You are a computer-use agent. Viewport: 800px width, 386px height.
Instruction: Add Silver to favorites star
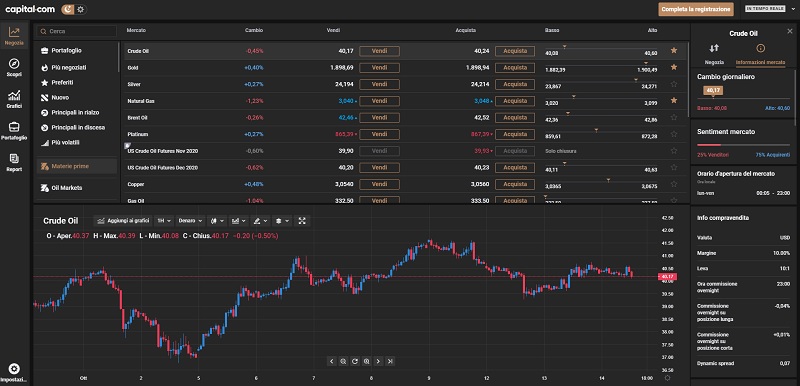(673, 84)
